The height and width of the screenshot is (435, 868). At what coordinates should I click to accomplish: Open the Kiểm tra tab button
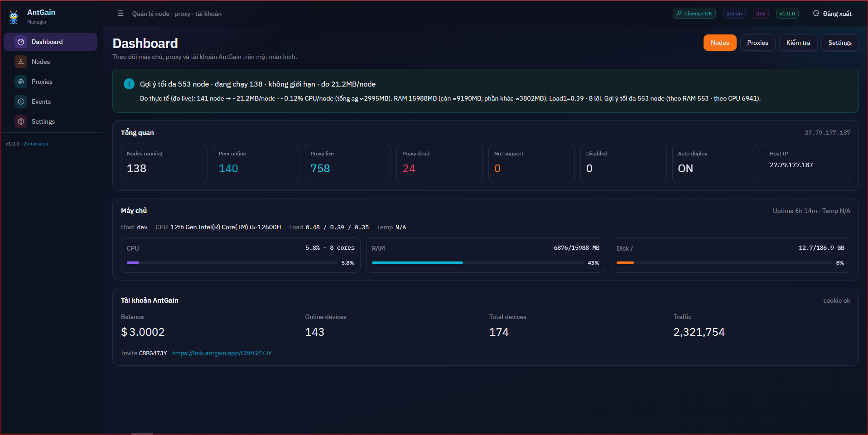798,43
